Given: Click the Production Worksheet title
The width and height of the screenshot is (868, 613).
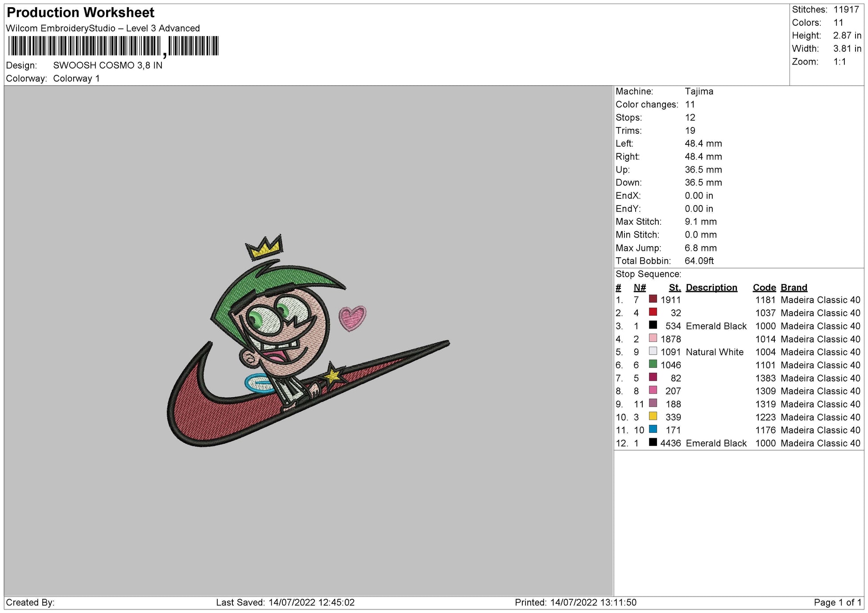Looking at the screenshot, I should pos(81,12).
